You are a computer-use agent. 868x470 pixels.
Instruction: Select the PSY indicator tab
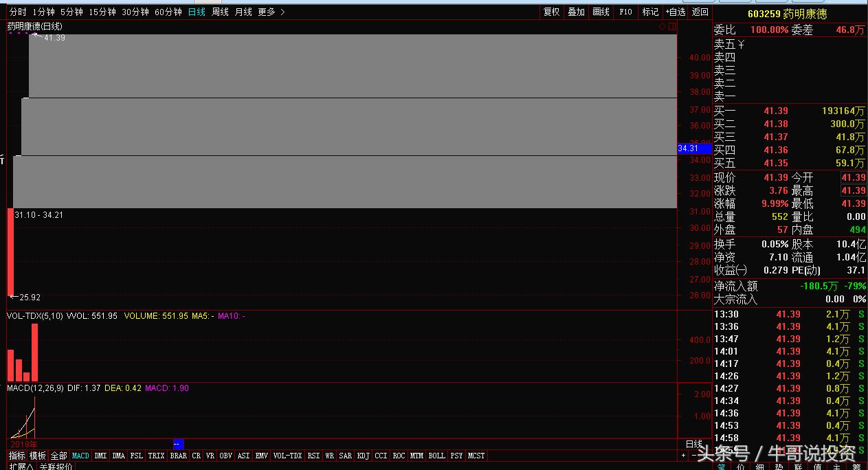pos(456,456)
